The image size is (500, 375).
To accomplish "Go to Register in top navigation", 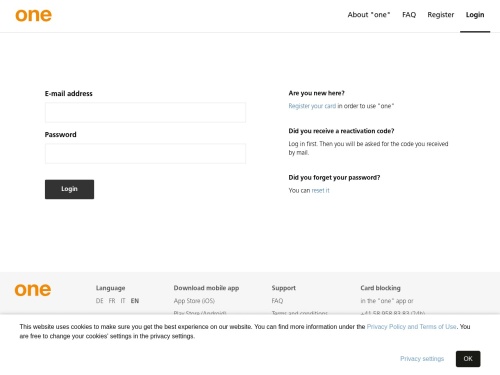I will pos(441,15).
